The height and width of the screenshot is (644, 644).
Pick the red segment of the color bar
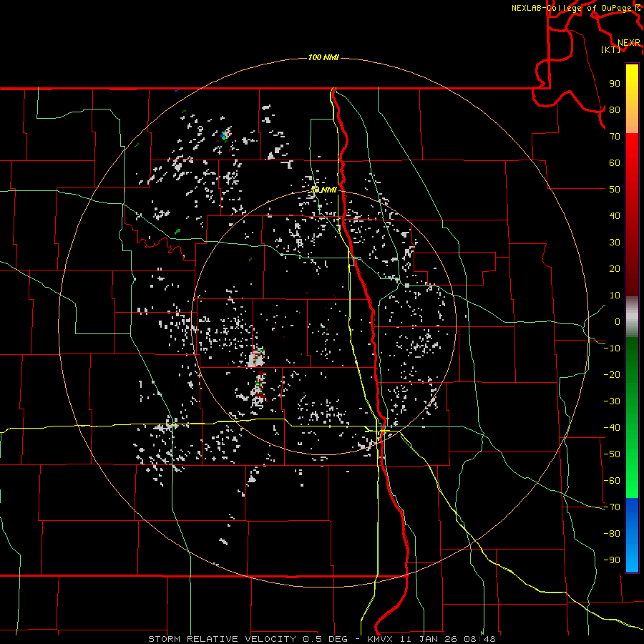632,215
